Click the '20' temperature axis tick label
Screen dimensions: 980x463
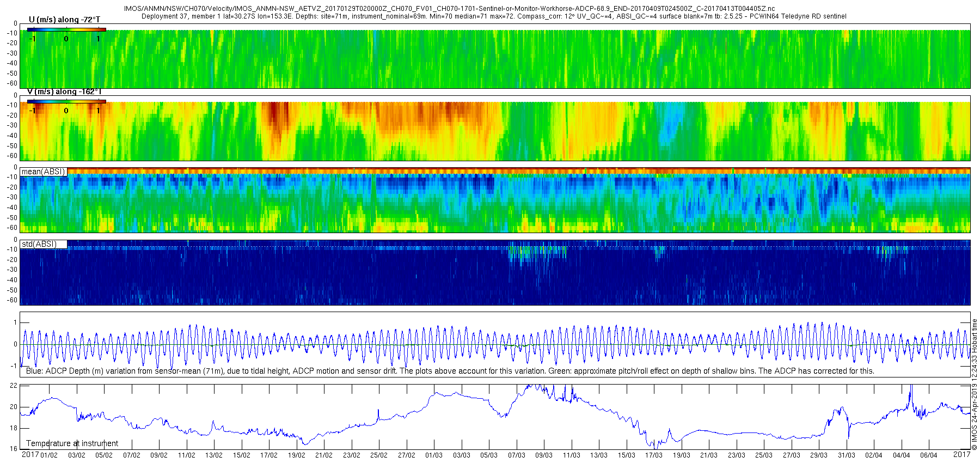tap(14, 407)
